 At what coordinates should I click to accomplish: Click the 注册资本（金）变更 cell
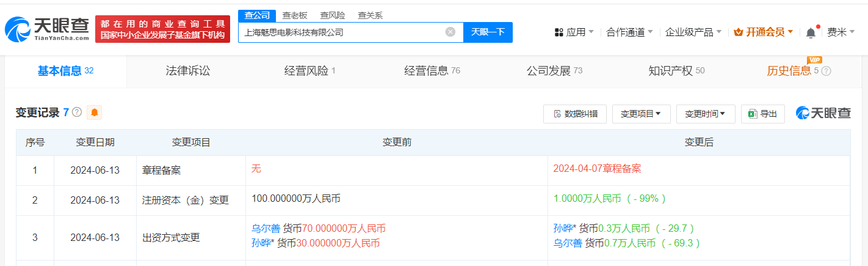point(191,200)
